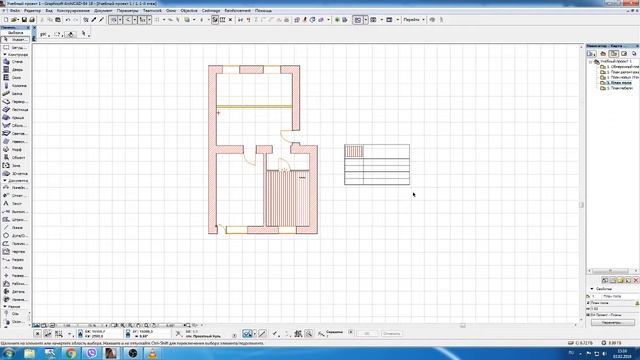Select the Shell (Оболочка) tool
The height and width of the screenshot is (360, 640).
[x=15, y=126]
